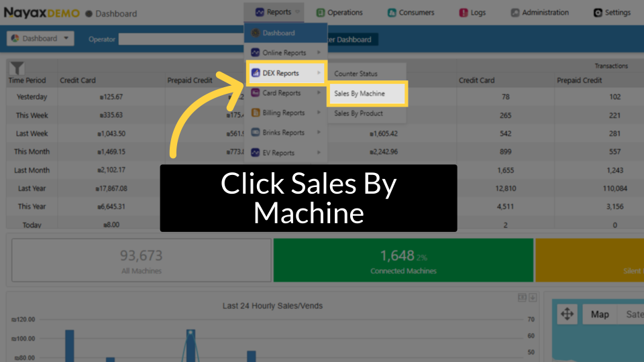Image resolution: width=644 pixels, height=362 pixels.
Task: Click the This Month row label
Action: 32,152
